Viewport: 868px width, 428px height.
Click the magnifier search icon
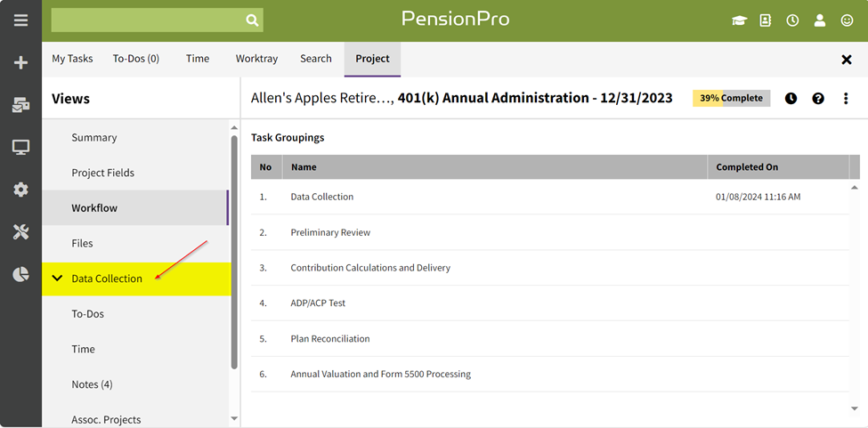point(252,20)
